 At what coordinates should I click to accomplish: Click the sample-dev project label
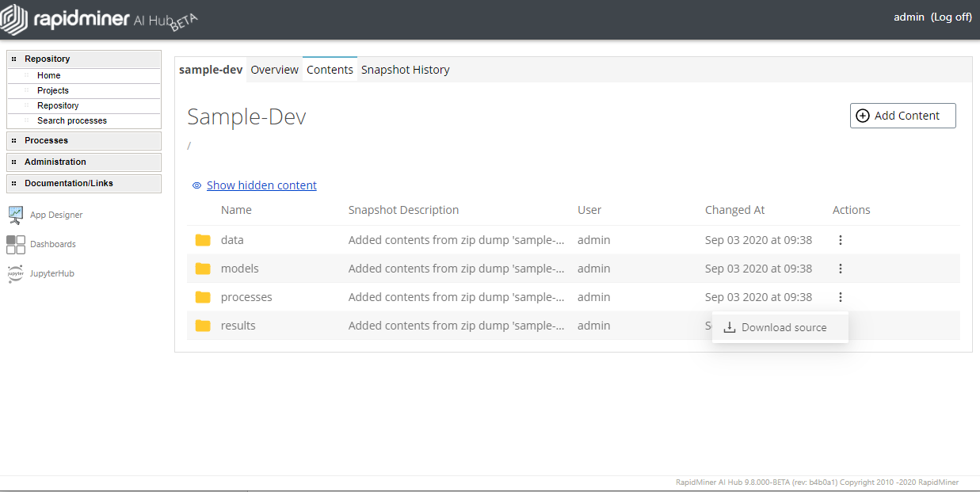[x=211, y=70]
